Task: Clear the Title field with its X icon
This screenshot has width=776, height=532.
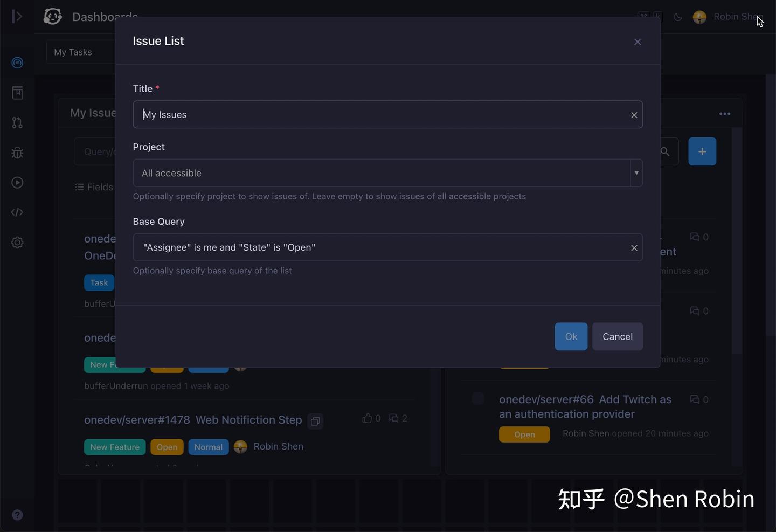Action: [634, 115]
